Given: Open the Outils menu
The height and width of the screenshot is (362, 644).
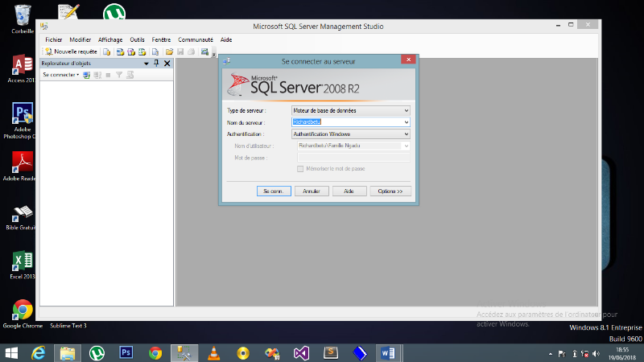Looking at the screenshot, I should (x=137, y=39).
